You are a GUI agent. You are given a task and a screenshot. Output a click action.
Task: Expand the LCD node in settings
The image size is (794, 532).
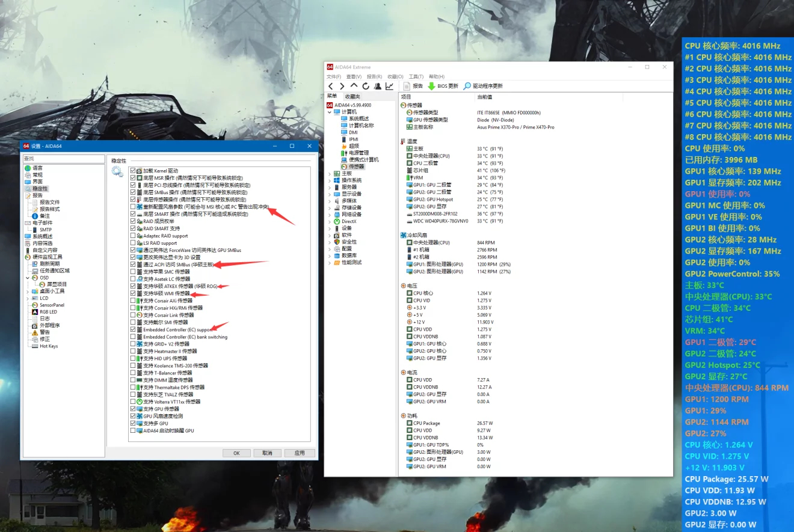tap(28, 298)
